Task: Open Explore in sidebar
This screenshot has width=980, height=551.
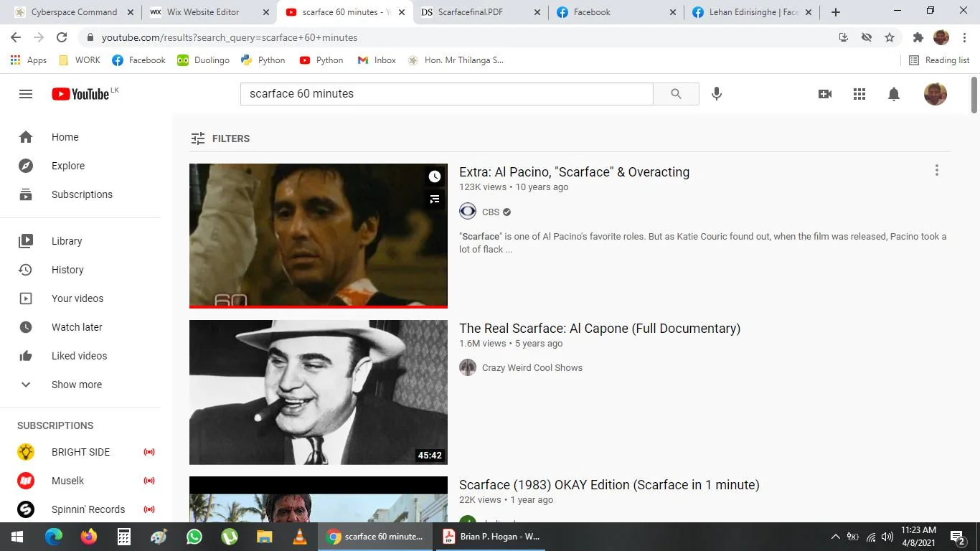Action: tap(80, 166)
